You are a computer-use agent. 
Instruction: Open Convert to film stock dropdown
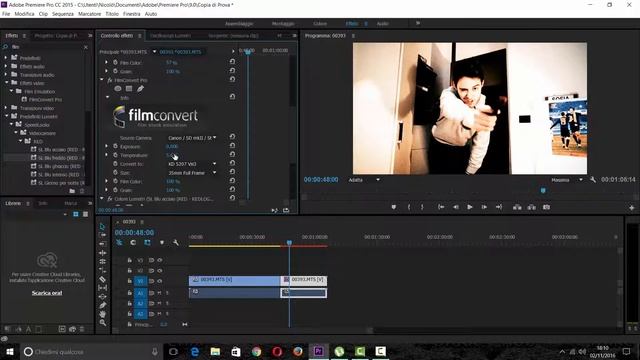[192, 164]
